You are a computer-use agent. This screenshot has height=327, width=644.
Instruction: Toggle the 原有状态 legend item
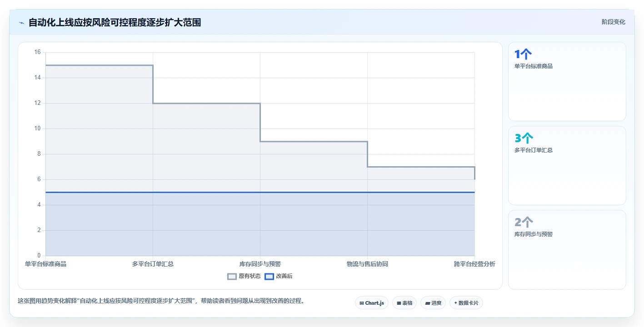244,276
